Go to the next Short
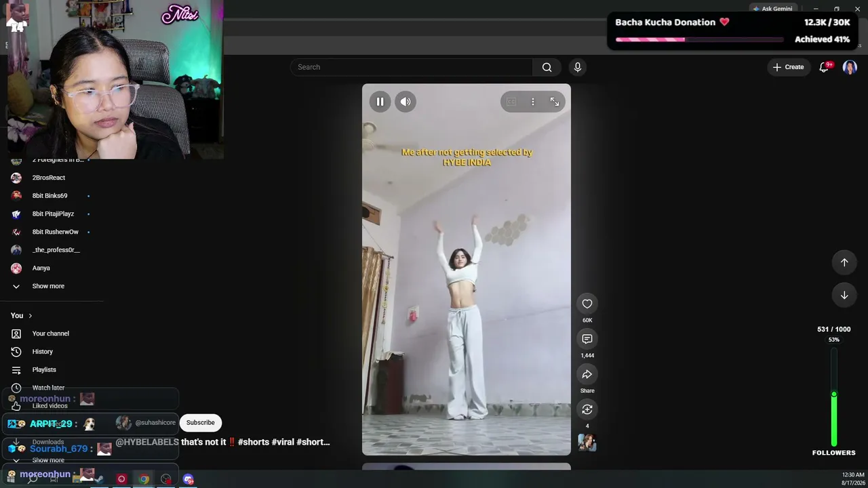Viewport: 868px width, 488px height. tap(844, 295)
